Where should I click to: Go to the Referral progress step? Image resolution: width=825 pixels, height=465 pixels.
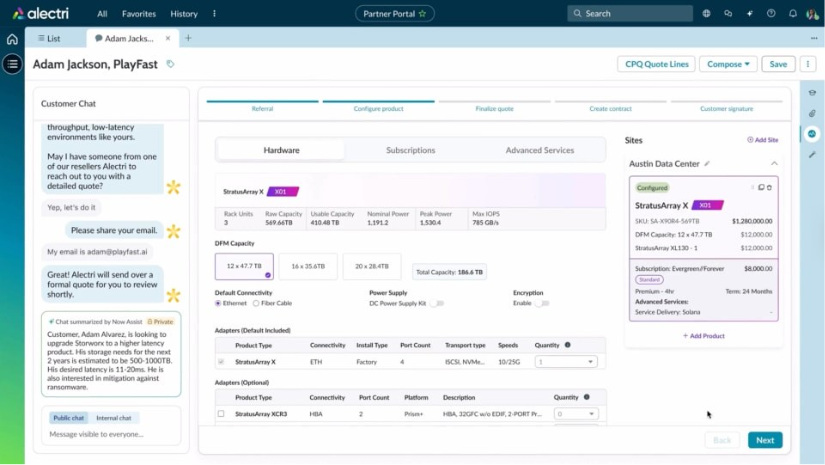pos(263,108)
